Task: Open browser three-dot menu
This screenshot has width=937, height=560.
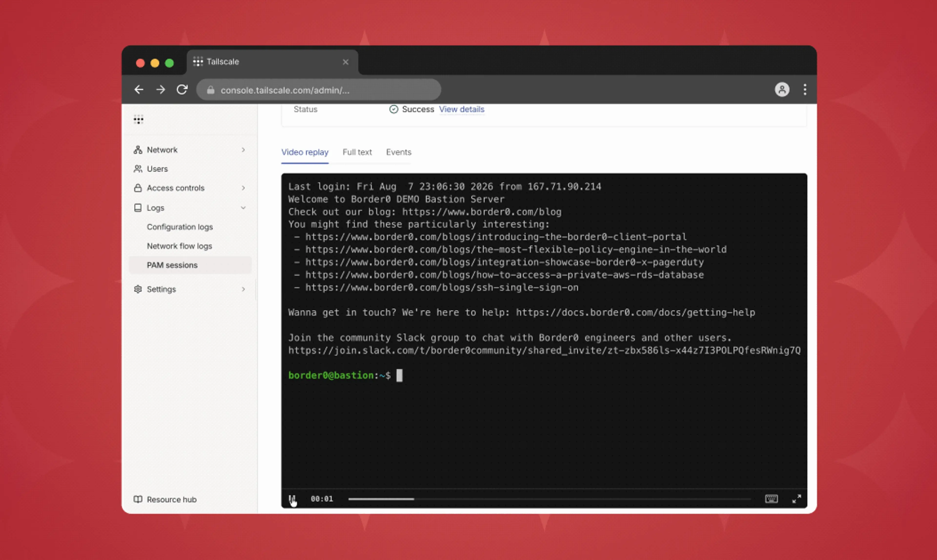Action: click(805, 90)
